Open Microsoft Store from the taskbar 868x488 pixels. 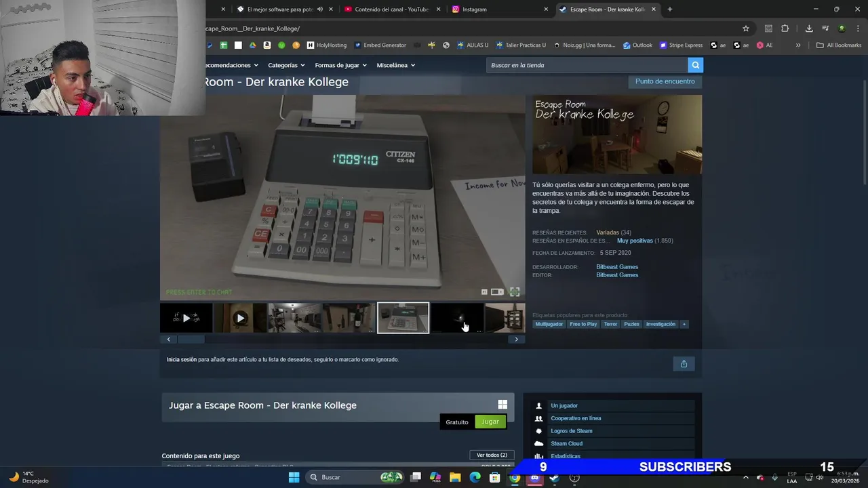(x=495, y=477)
